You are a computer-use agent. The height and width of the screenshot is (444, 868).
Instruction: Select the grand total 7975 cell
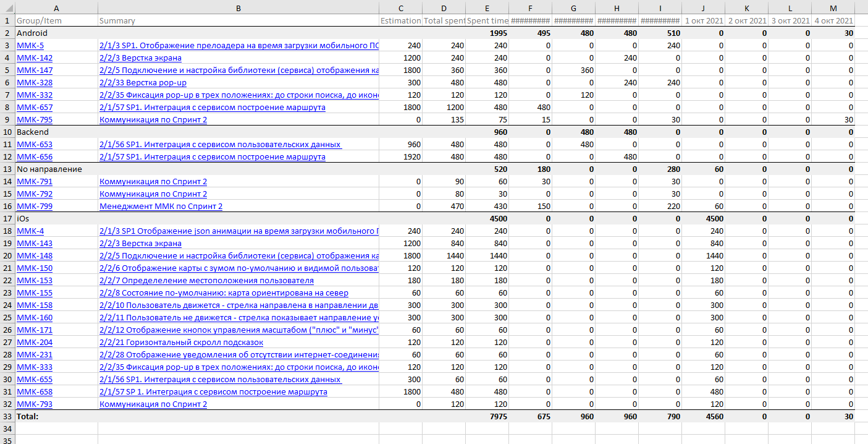pos(487,416)
